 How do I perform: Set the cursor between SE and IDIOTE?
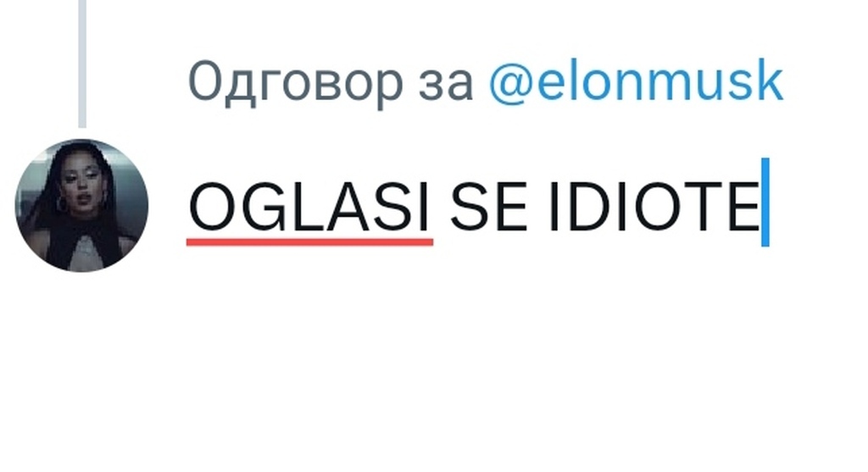click(538, 207)
